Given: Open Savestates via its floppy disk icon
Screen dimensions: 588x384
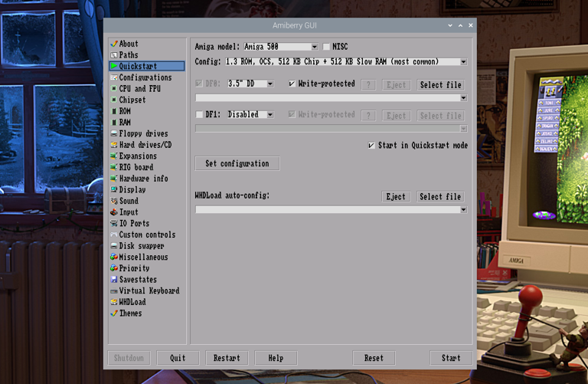Looking at the screenshot, I should click(x=114, y=280).
